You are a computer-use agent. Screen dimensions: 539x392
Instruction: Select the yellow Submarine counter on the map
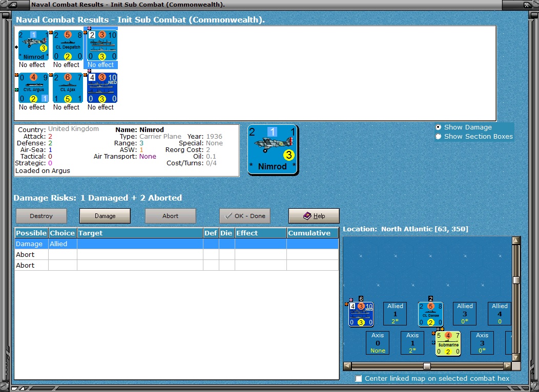448,343
